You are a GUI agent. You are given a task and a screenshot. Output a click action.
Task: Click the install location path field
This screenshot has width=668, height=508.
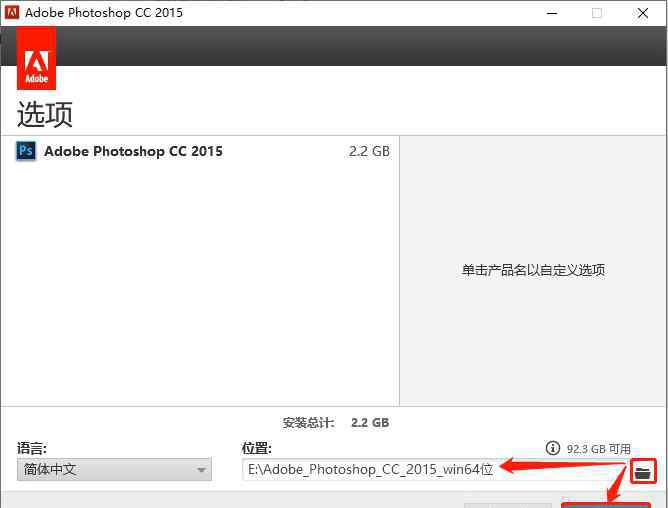click(435, 470)
